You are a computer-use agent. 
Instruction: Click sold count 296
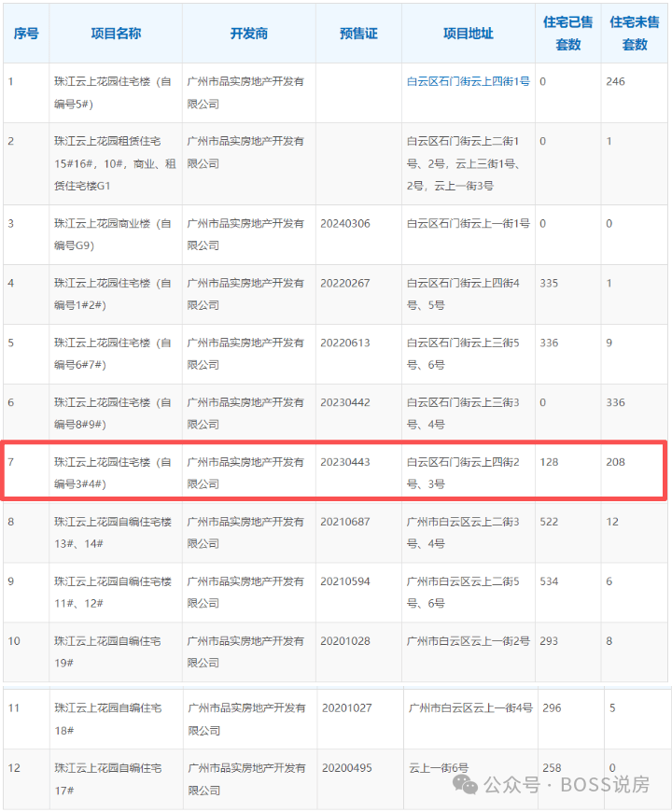click(x=552, y=707)
